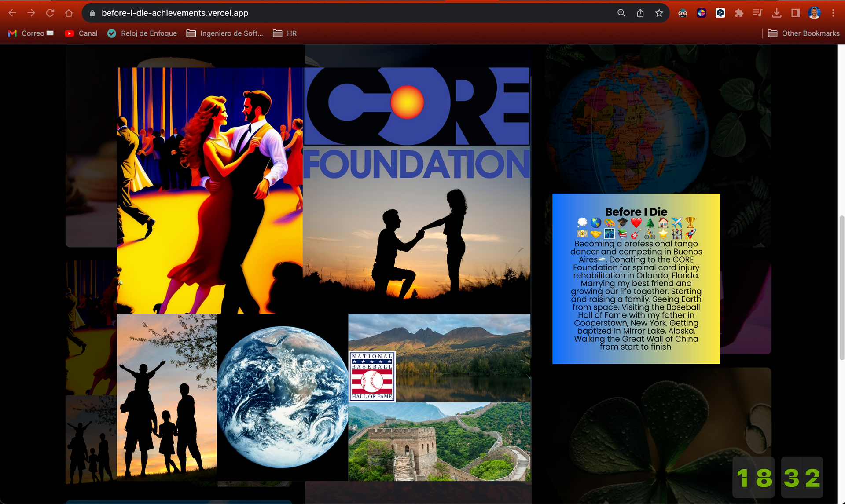Open the Correo Gmail bookmark

point(31,33)
